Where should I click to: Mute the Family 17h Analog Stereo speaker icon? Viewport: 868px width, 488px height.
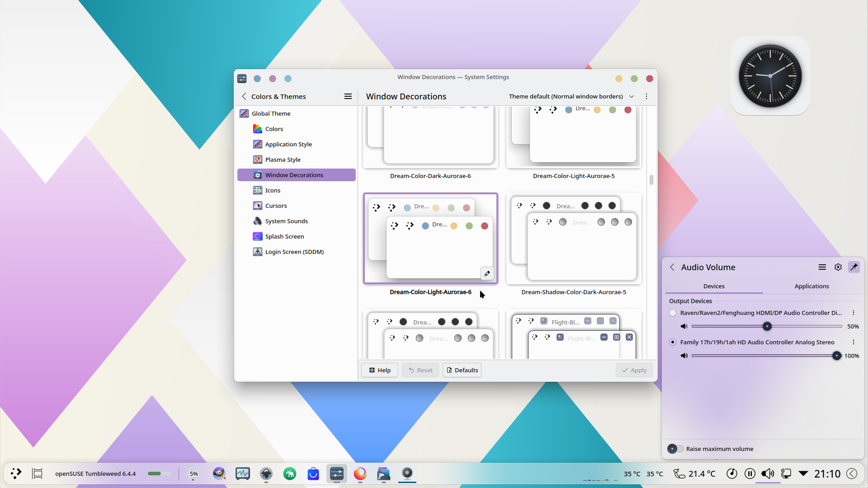point(684,356)
